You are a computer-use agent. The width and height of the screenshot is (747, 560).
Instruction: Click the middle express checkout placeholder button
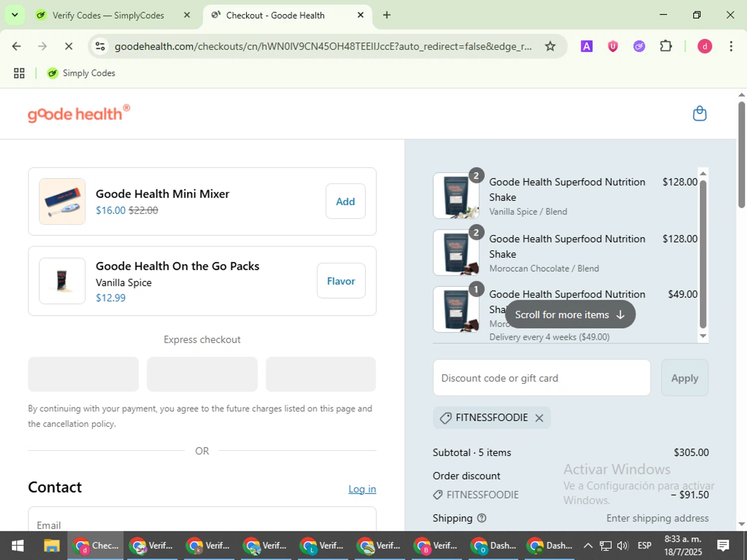[x=202, y=374]
